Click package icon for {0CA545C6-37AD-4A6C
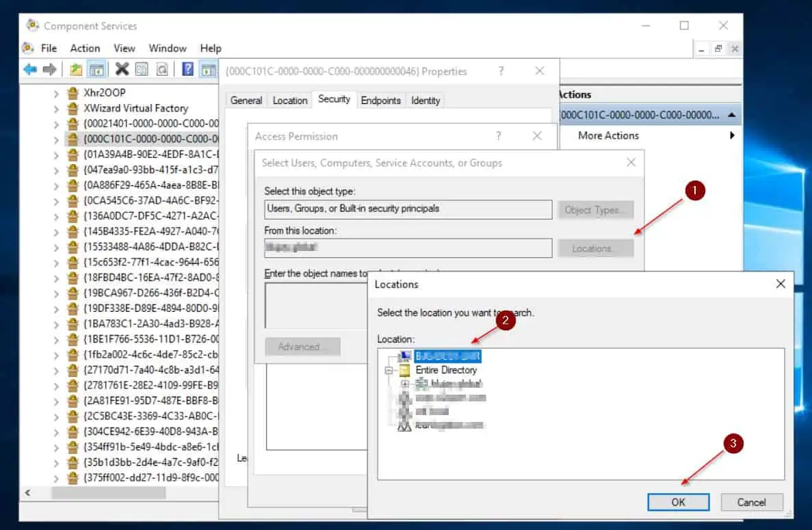Image resolution: width=812 pixels, height=530 pixels. click(x=73, y=200)
